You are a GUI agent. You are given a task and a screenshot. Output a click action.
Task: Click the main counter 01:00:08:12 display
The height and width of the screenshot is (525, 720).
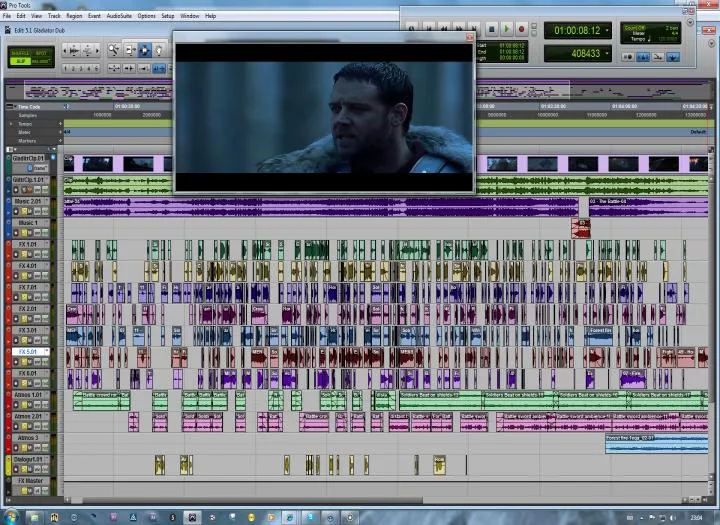click(577, 31)
